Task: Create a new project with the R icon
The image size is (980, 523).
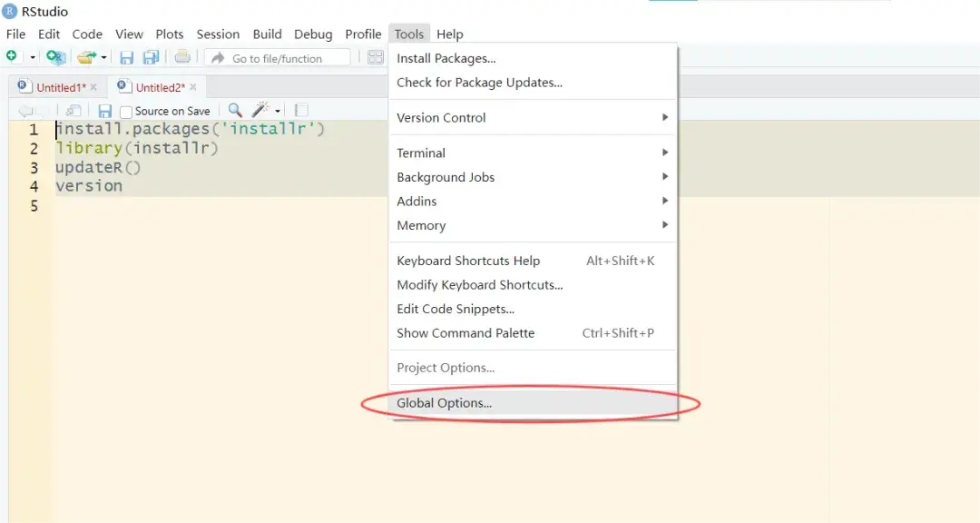Action: click(54, 56)
